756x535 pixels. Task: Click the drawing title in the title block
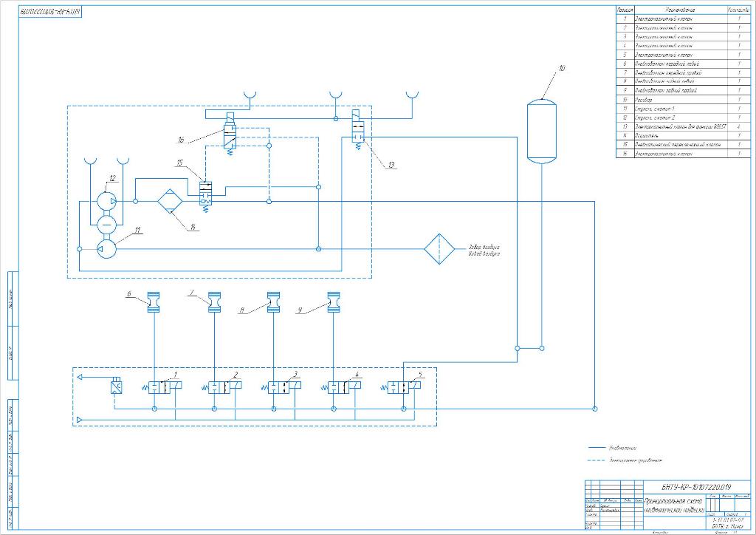[674, 505]
